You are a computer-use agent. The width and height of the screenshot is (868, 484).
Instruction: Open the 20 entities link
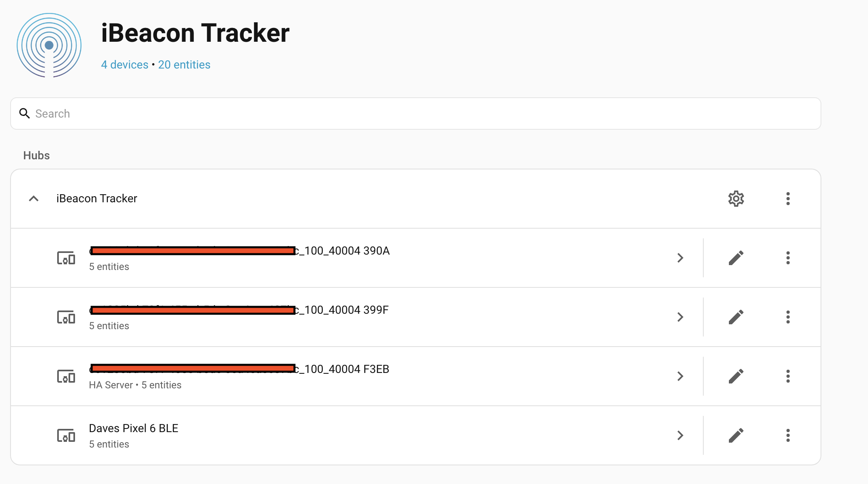point(184,65)
